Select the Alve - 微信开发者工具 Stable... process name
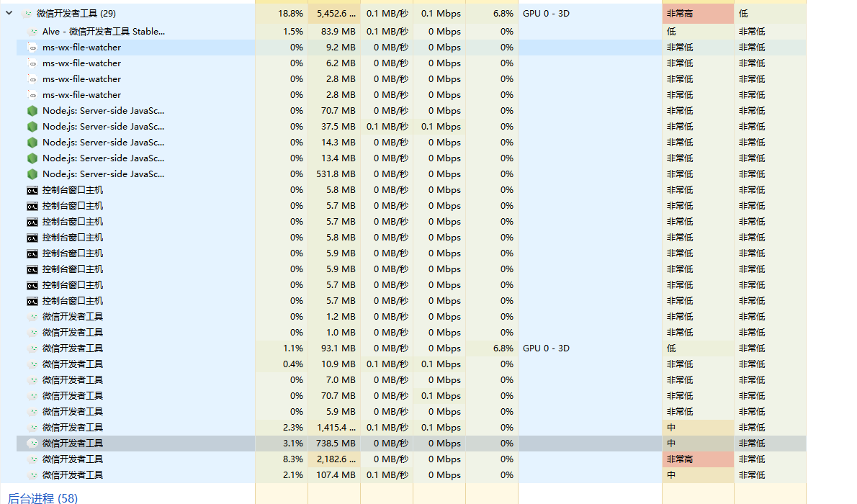Screen dimensions: 857x504 (x=103, y=32)
